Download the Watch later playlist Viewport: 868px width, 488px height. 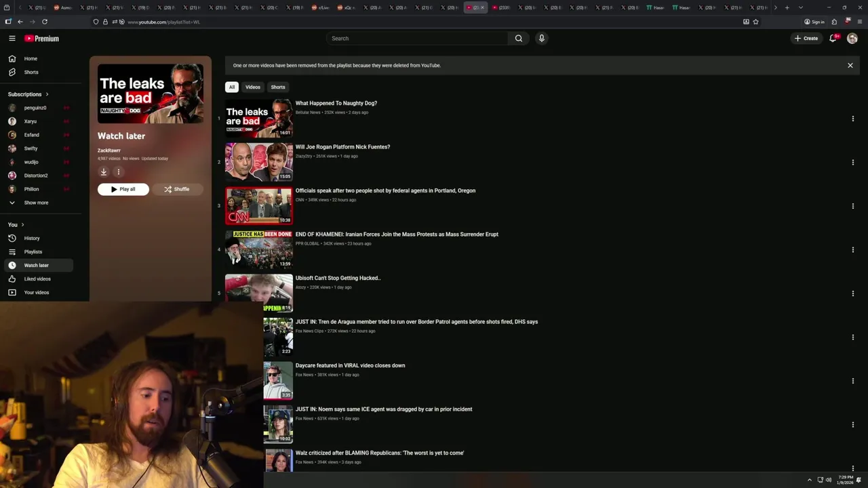click(104, 172)
